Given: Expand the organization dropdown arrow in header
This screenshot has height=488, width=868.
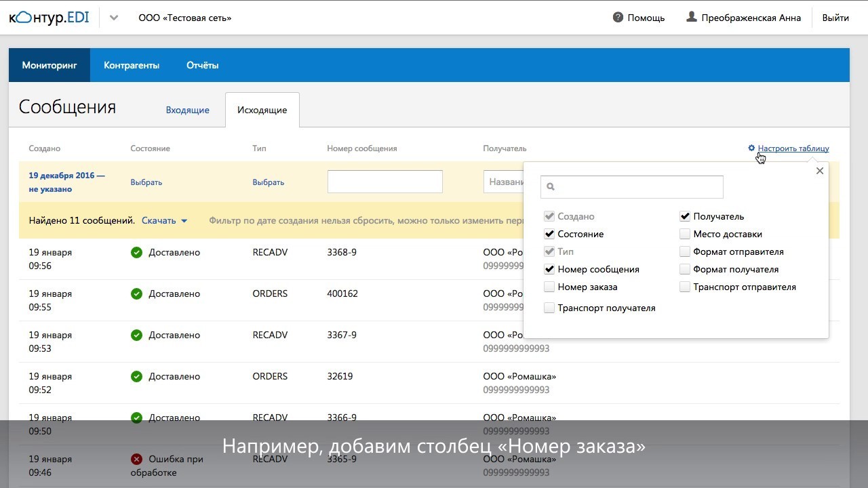Looking at the screenshot, I should (114, 18).
